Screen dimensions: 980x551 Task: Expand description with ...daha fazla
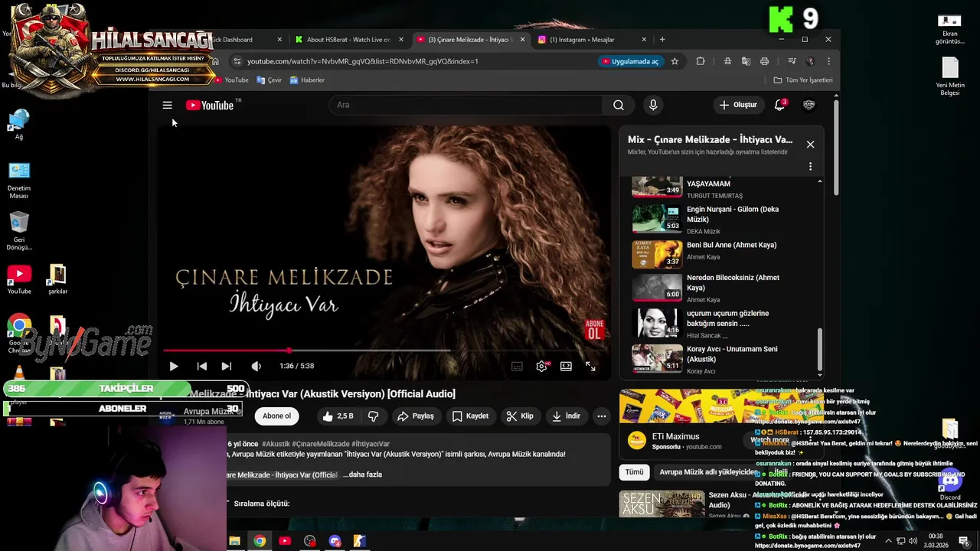[x=362, y=474]
